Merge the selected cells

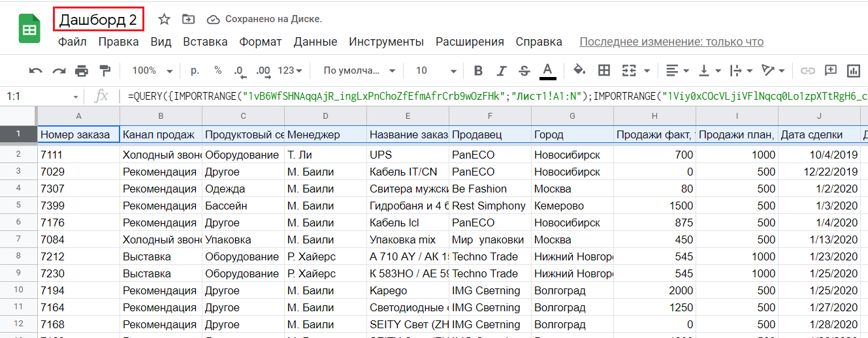[629, 70]
